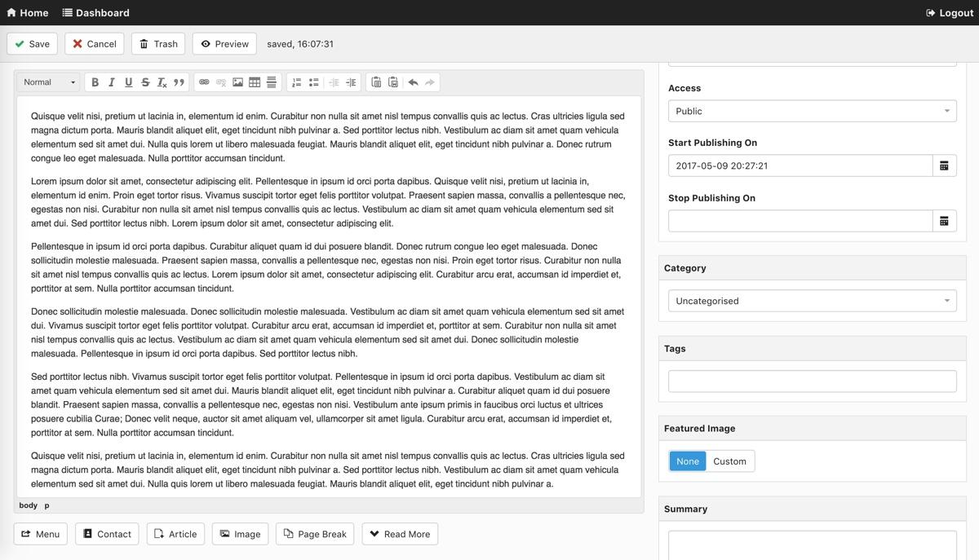Toggle underline formatting
979x560 pixels.
click(x=128, y=82)
